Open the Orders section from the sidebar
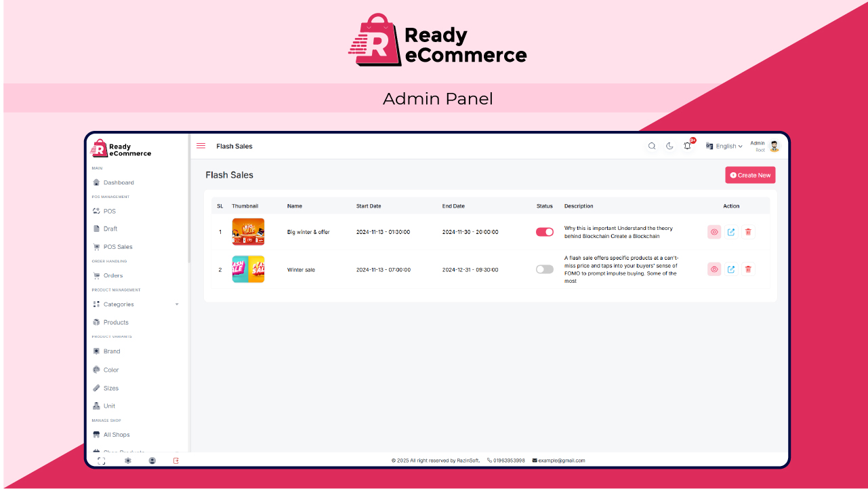The image size is (868, 489). pos(115,275)
